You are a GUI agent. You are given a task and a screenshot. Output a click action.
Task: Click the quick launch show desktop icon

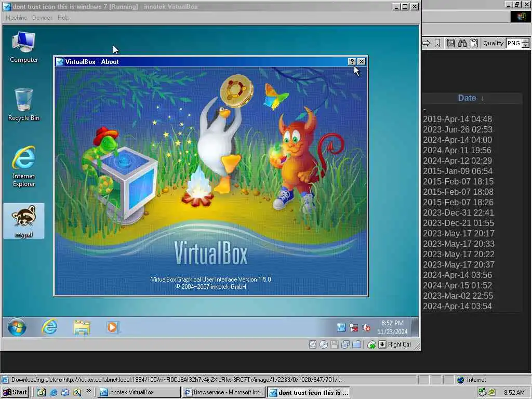[65, 393]
